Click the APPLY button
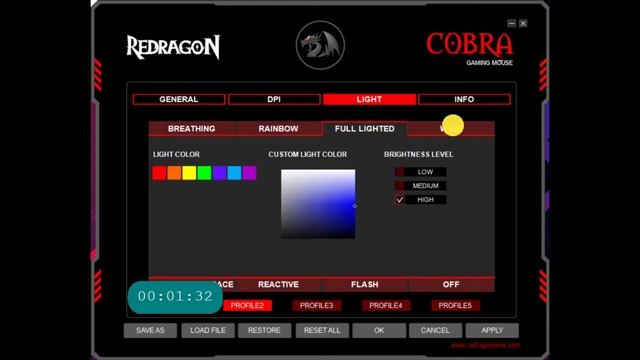 point(492,330)
